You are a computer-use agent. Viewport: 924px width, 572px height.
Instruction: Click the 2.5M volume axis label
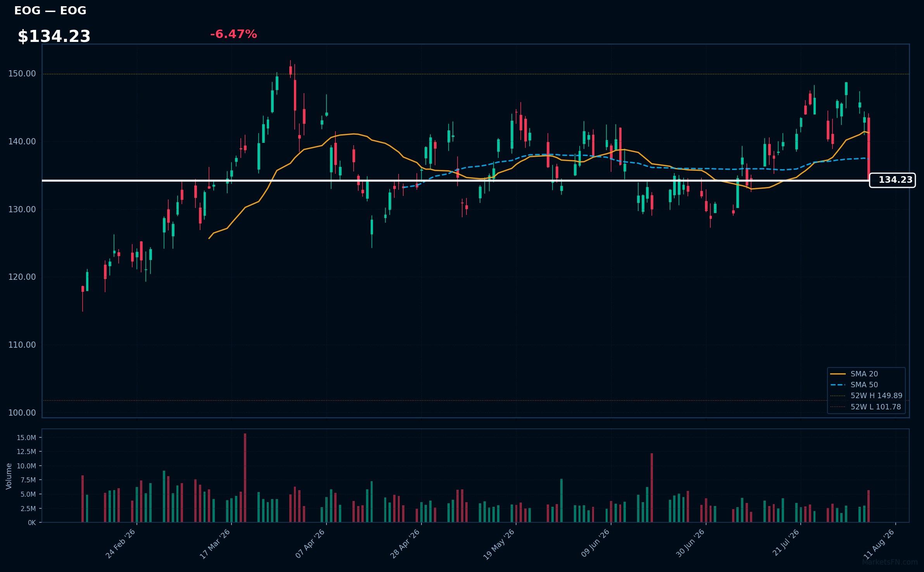coord(28,509)
